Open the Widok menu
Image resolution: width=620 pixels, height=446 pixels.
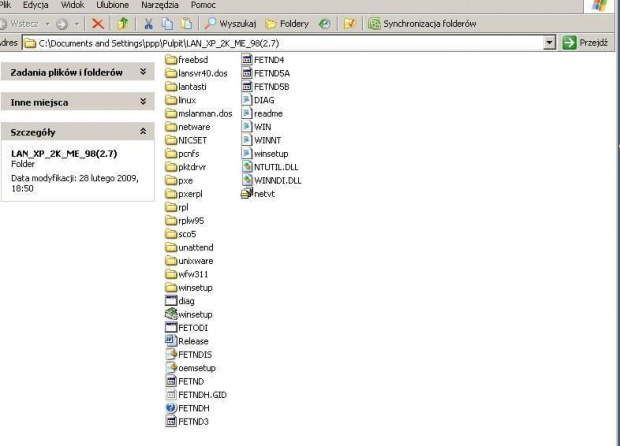click(x=73, y=5)
